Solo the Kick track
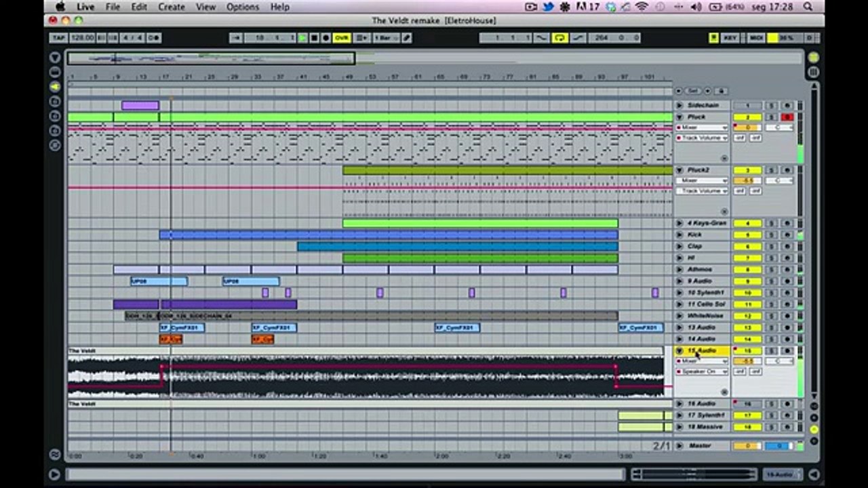This screenshot has height=488, width=868. 771,235
